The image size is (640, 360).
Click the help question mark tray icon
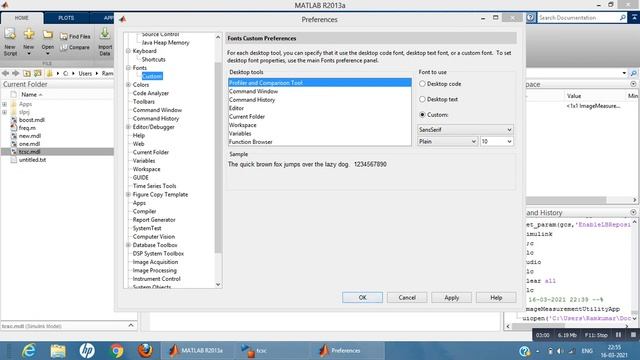pyautogui.click(x=524, y=351)
